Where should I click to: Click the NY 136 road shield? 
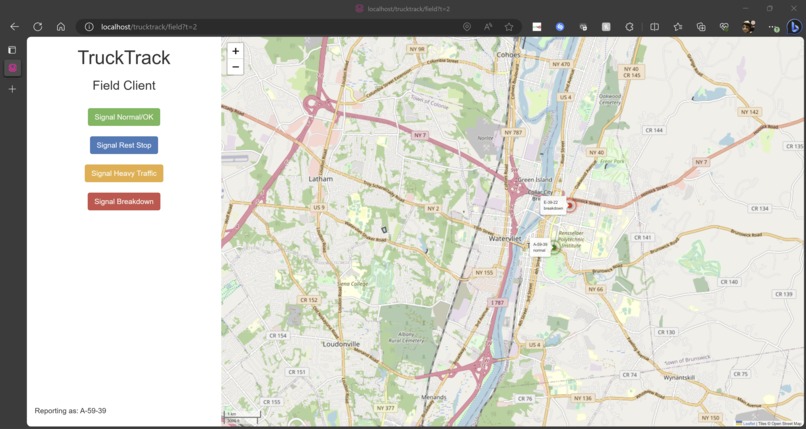pyautogui.click(x=582, y=398)
